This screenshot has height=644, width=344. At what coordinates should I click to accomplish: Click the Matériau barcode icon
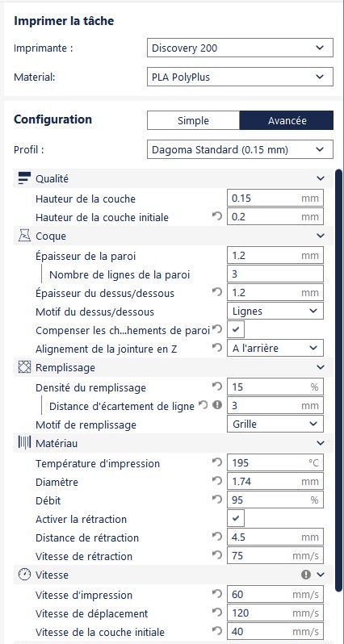tap(25, 443)
